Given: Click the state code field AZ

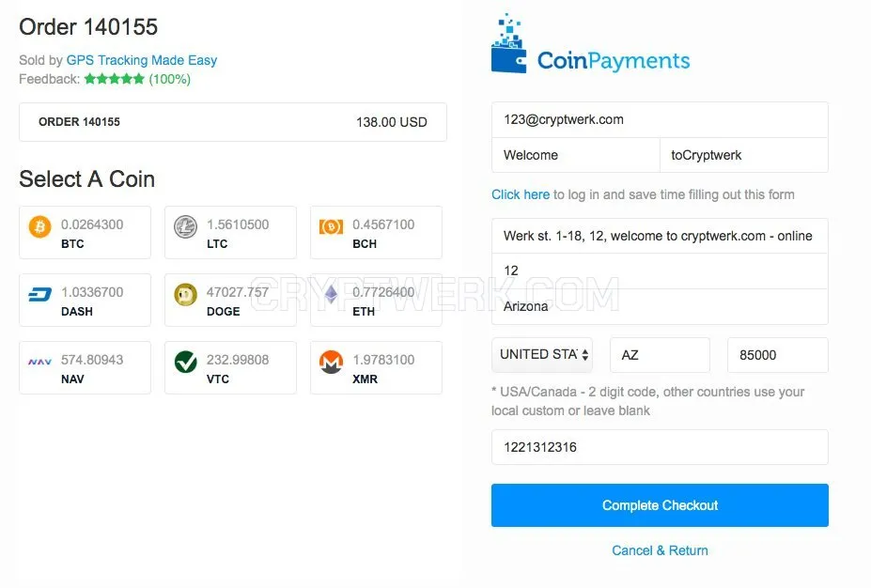Looking at the screenshot, I should [660, 355].
